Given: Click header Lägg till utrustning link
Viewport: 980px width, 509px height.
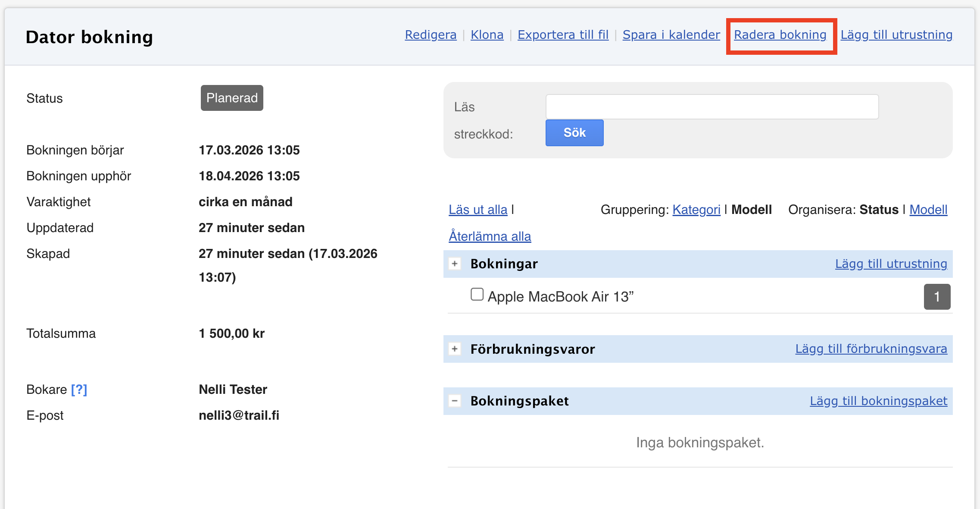Looking at the screenshot, I should point(896,35).
